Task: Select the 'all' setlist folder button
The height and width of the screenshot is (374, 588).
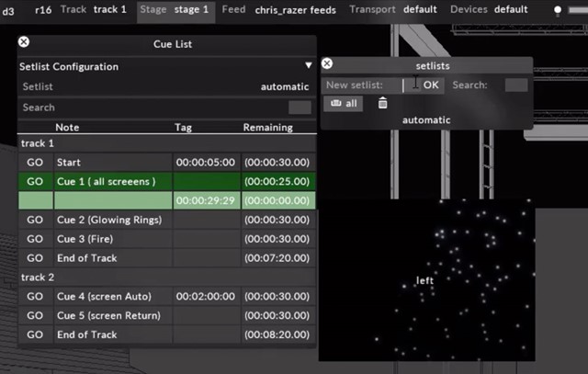Action: point(343,104)
